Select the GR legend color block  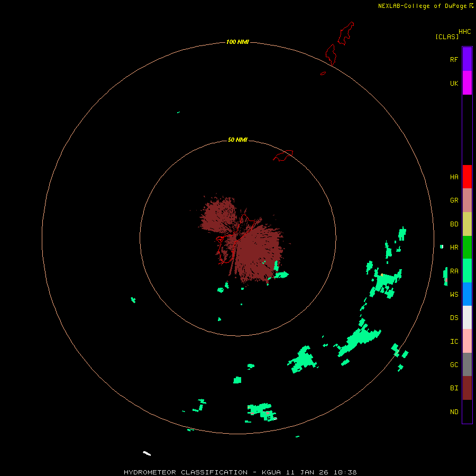(x=467, y=200)
